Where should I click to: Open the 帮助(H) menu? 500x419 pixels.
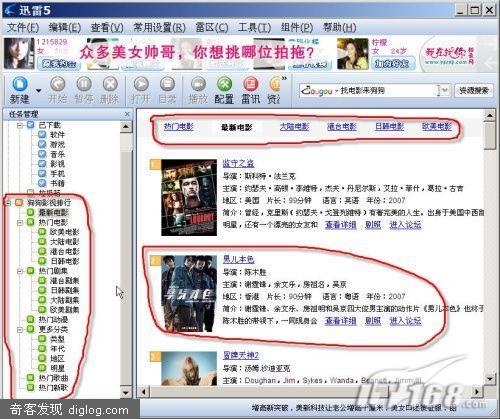click(339, 27)
